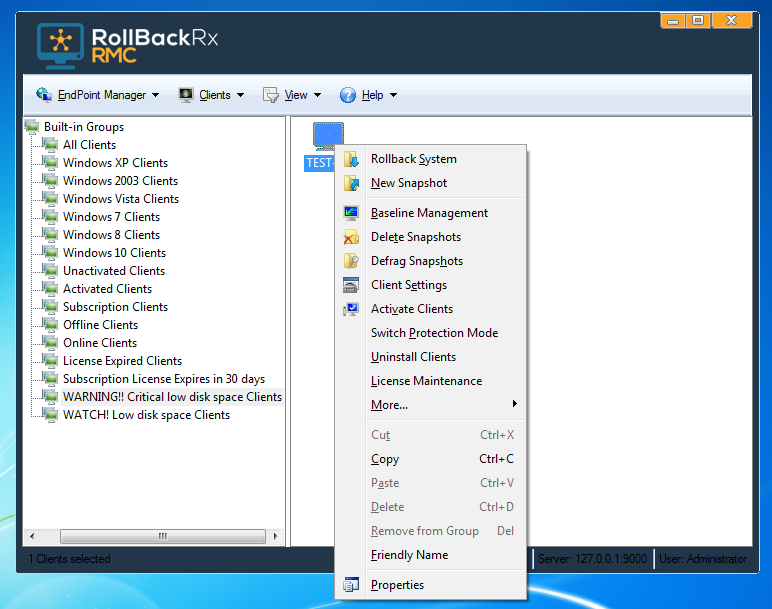The height and width of the screenshot is (609, 772).
Task: Click the Built-in Groups root icon
Action: pyautogui.click(x=32, y=127)
